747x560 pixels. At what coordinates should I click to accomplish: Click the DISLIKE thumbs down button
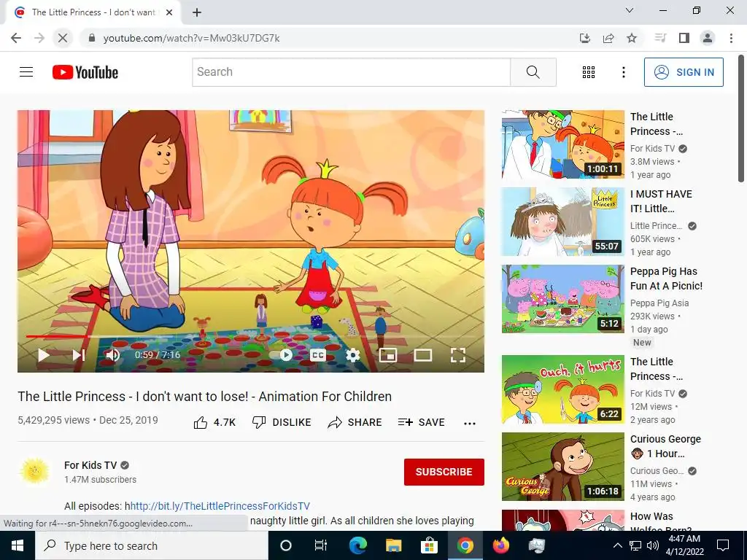(x=282, y=422)
